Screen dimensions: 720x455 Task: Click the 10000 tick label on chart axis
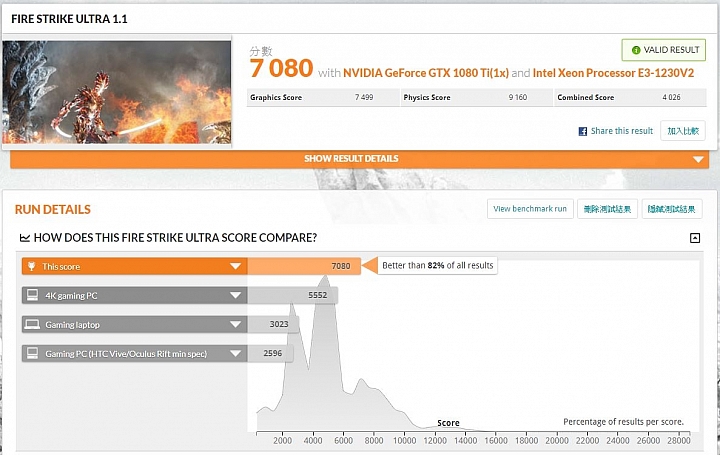[x=405, y=440]
